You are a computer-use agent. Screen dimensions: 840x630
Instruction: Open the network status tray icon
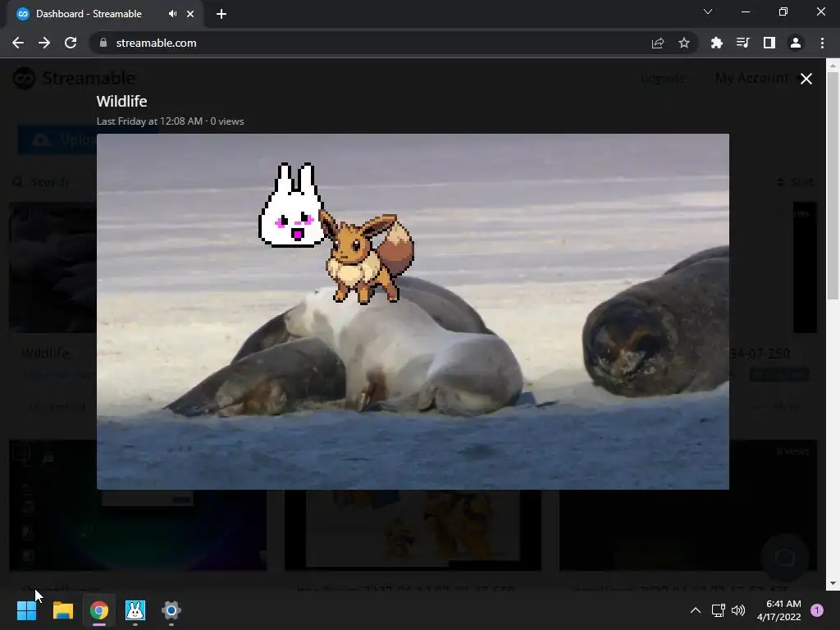pos(718,610)
